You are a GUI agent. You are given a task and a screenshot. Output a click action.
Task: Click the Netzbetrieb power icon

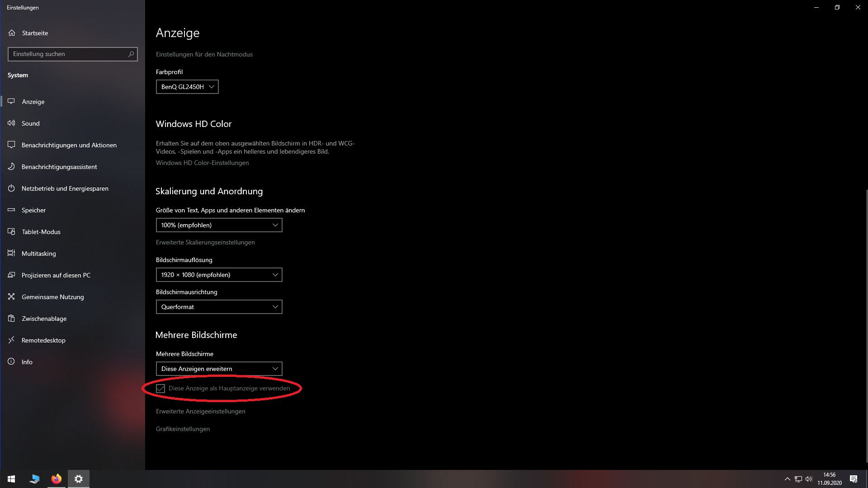[x=11, y=188]
